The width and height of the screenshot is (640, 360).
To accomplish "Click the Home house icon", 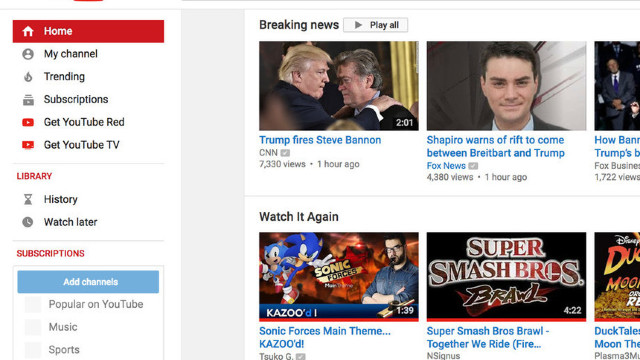I will [x=28, y=31].
